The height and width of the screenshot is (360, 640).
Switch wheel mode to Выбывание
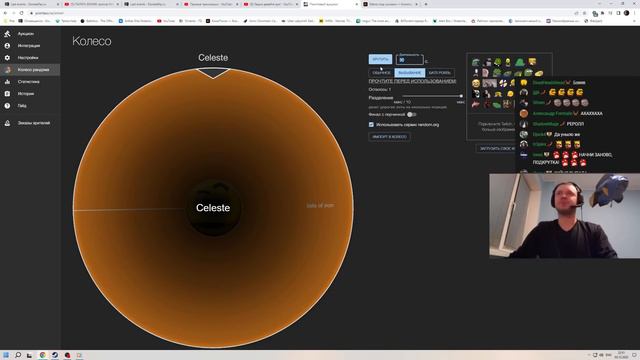pos(409,73)
